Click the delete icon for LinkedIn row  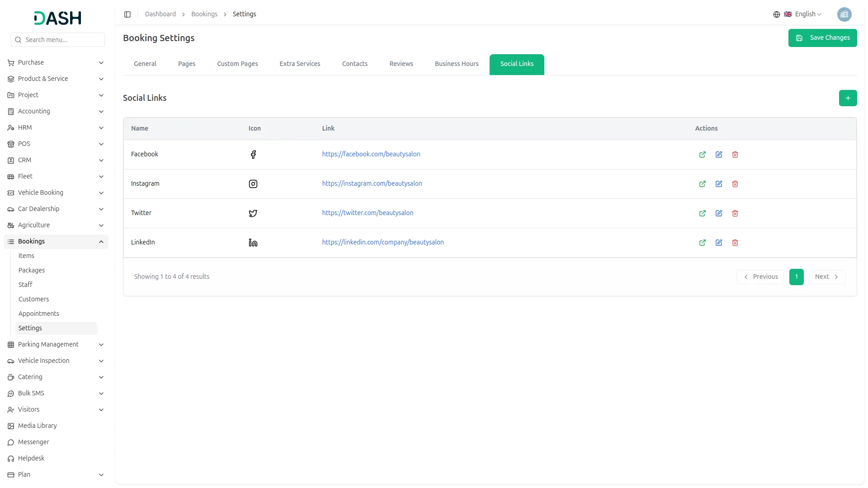(735, 243)
